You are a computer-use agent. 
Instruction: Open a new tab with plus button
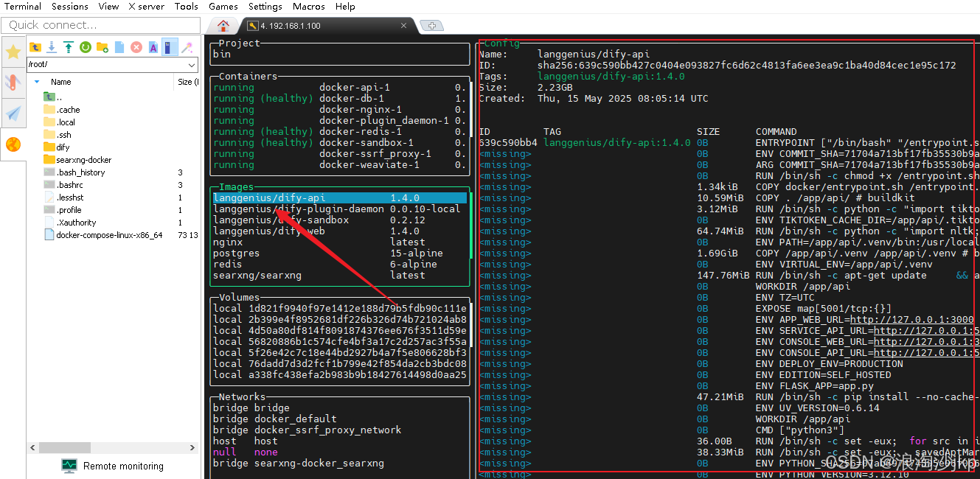click(431, 26)
